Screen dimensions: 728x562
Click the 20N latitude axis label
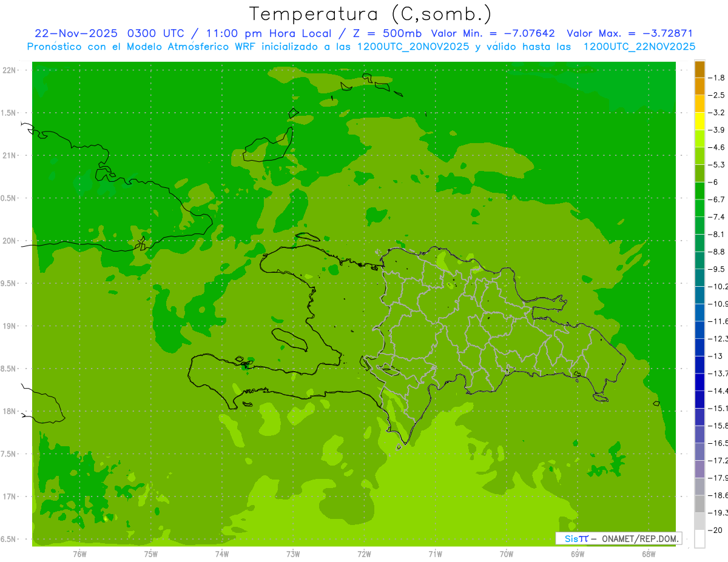[x=10, y=241]
